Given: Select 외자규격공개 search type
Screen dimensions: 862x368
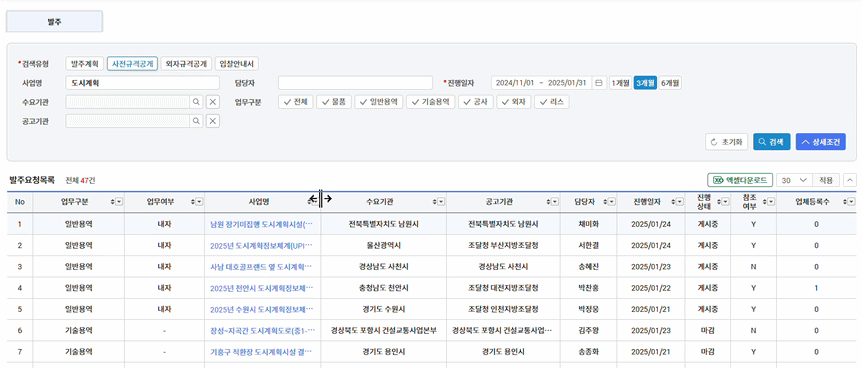Looking at the screenshot, I should [x=187, y=64].
